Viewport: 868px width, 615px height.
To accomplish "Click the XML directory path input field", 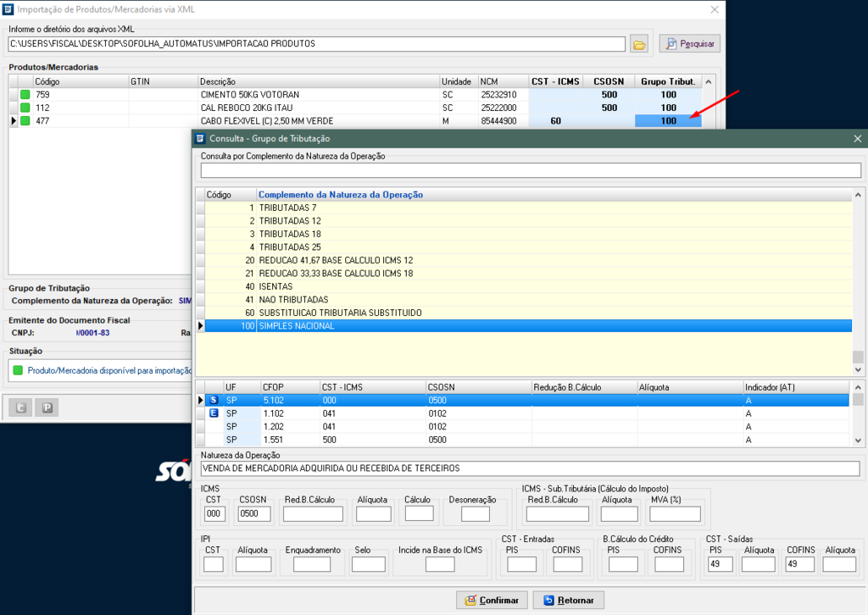I will click(316, 43).
